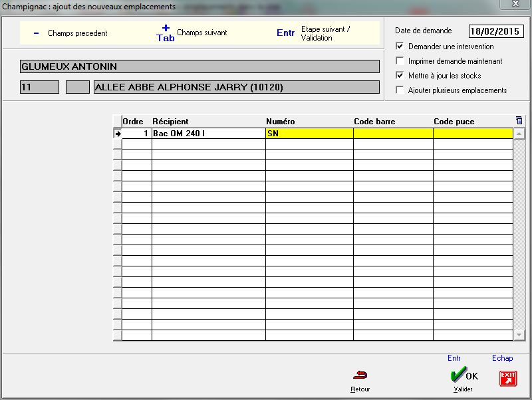Click the plus Tab Champs suivant shortcut
The image size is (532, 400).
[x=166, y=33]
